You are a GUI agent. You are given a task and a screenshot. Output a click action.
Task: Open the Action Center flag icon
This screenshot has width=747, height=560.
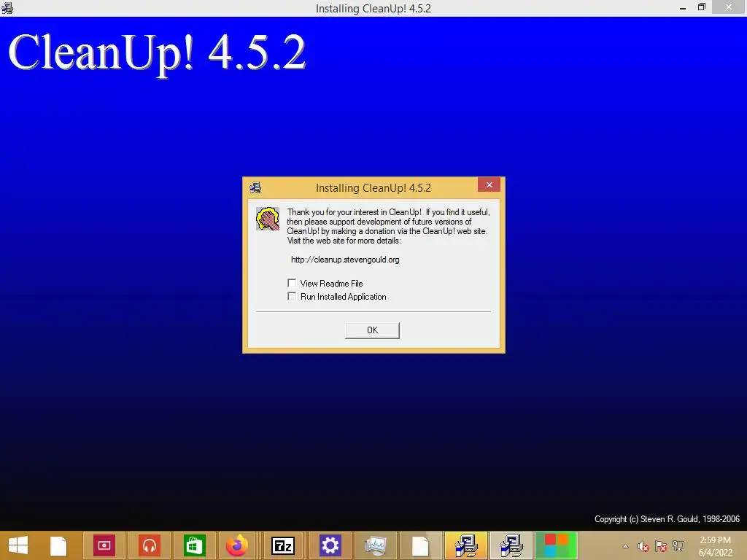661,546
